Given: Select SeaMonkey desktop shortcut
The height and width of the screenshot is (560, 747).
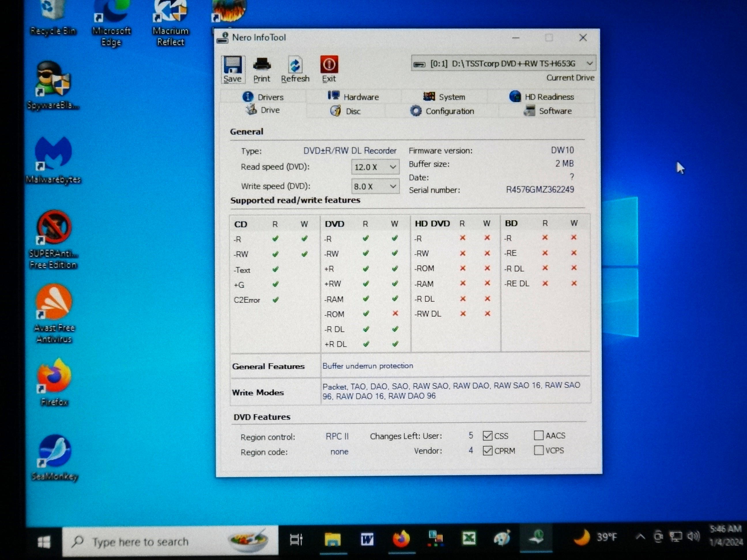Looking at the screenshot, I should [54, 457].
